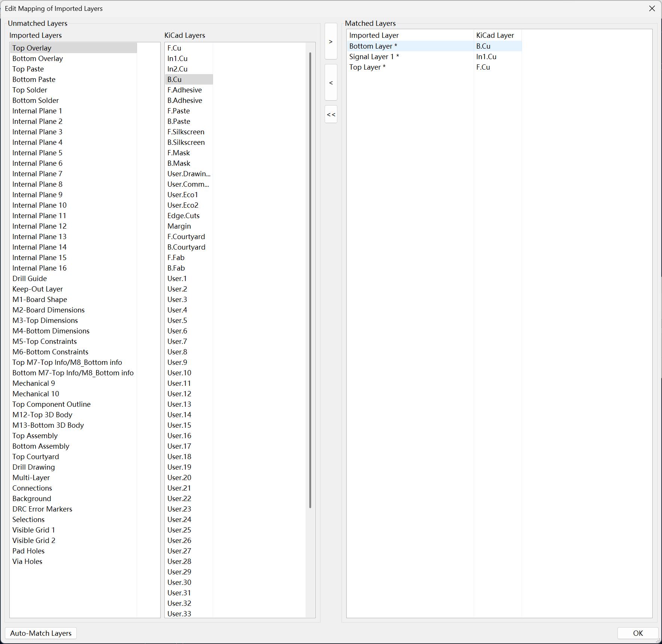The image size is (662, 644).
Task: Select 'Keep-Out Layer' imported layer
Action: [73, 289]
